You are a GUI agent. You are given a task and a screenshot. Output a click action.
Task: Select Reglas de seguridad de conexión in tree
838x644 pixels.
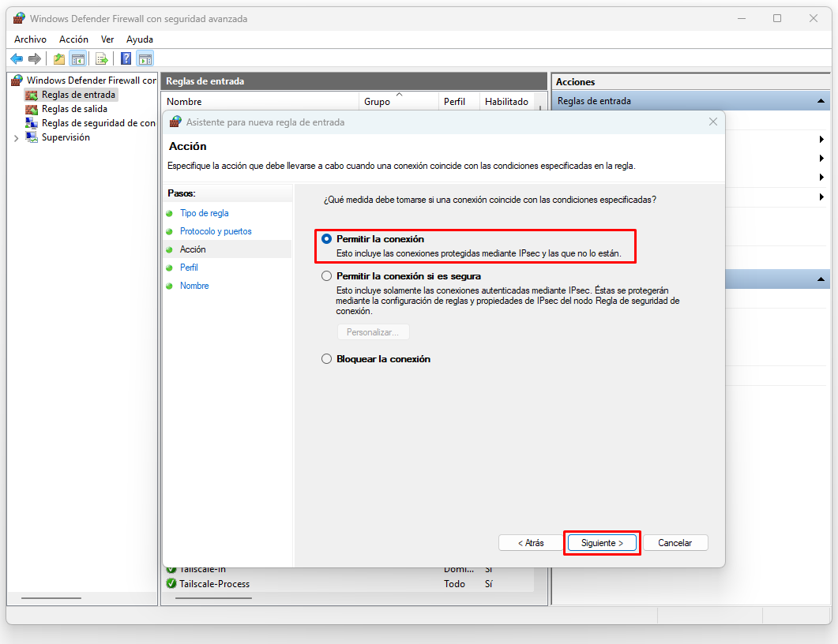[x=99, y=123]
